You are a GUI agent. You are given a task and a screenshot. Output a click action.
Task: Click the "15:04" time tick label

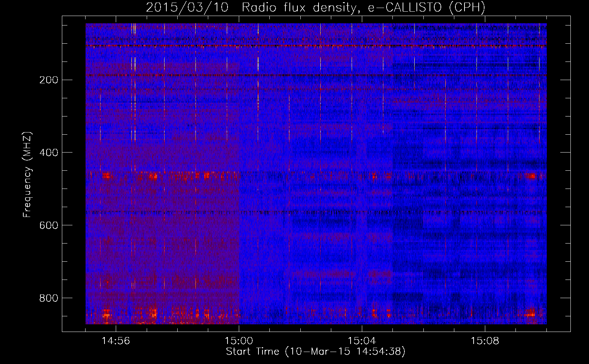click(362, 341)
